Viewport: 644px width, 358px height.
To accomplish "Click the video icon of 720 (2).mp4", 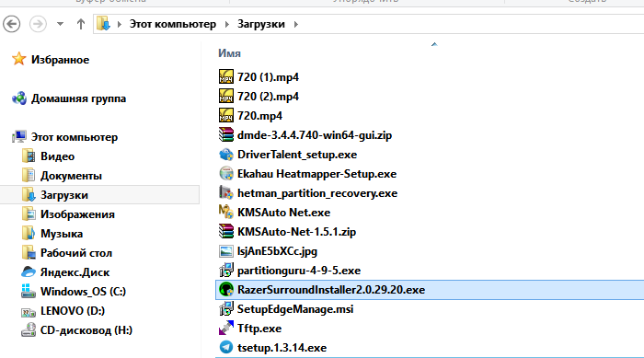I will 226,97.
